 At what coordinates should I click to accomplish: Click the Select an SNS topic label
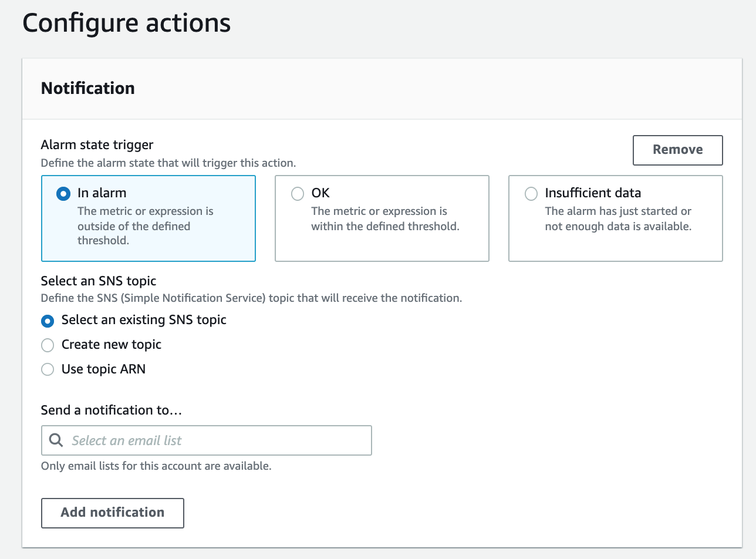[99, 281]
